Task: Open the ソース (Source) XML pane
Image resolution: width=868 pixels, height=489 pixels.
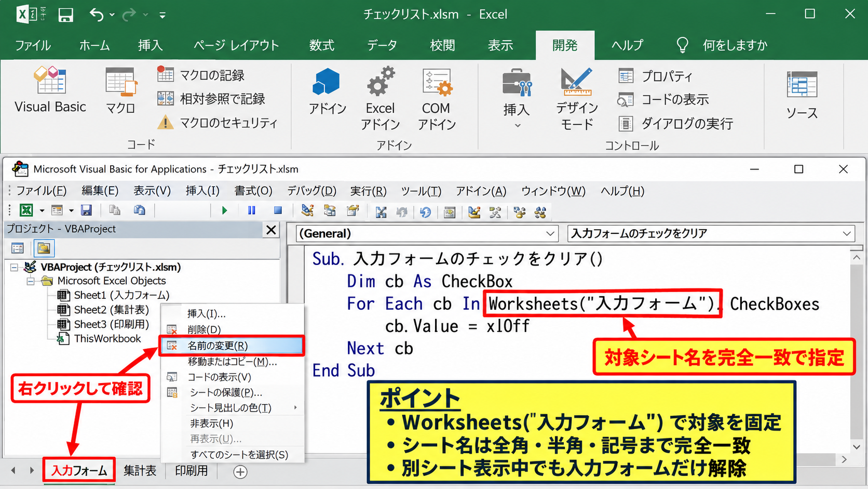Action: click(802, 96)
